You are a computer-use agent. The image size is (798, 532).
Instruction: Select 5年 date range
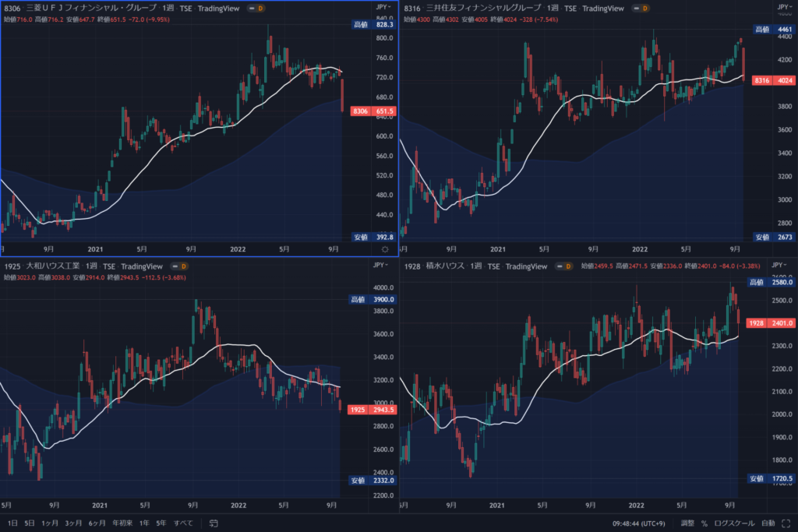(x=161, y=523)
